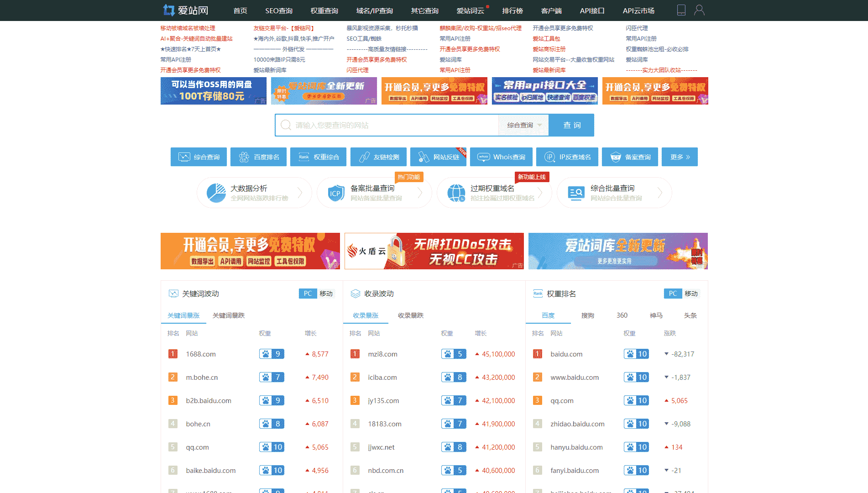Click the 火盾云 DDoS banner ad
Image resolution: width=868 pixels, height=493 pixels.
click(x=434, y=251)
